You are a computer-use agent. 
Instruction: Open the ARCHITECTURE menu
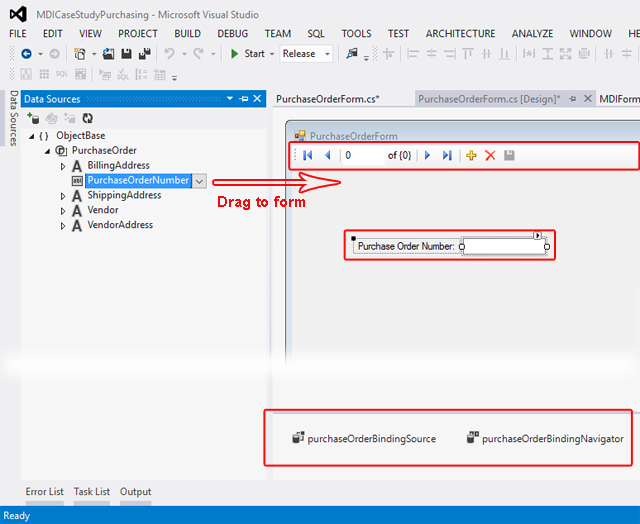point(460,33)
